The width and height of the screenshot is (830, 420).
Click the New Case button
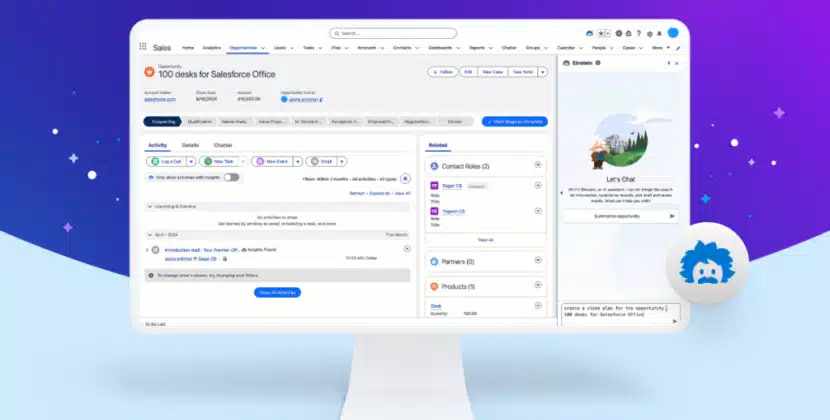(x=492, y=72)
